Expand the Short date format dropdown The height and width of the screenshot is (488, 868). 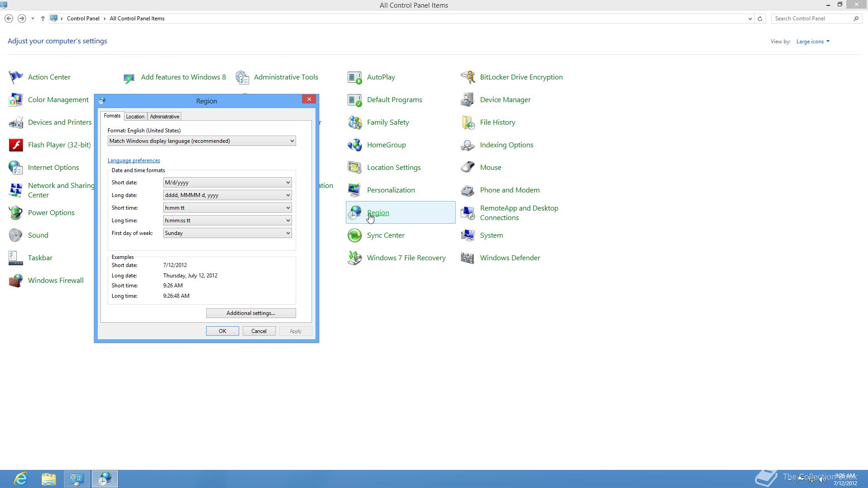click(227, 183)
